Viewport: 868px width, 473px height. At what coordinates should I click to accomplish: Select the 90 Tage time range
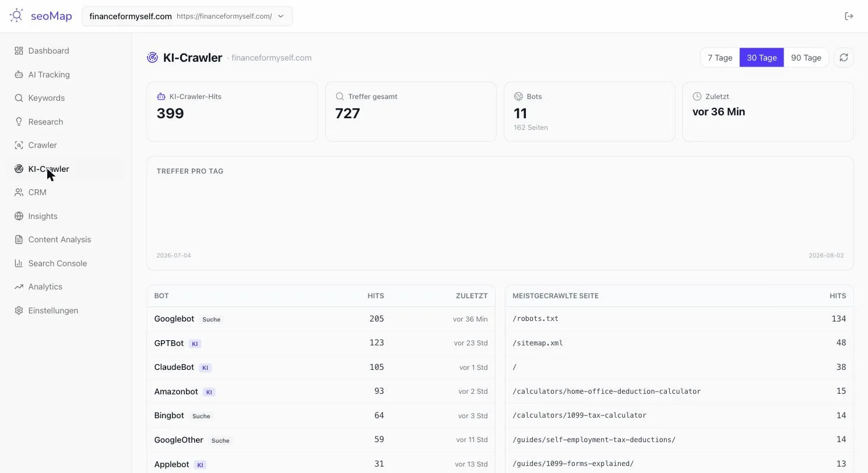[x=806, y=58]
